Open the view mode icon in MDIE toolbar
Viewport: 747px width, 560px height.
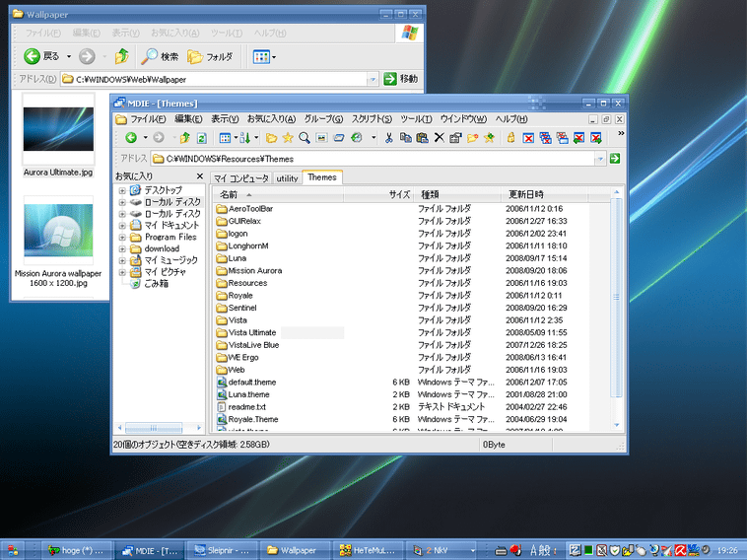[225, 138]
